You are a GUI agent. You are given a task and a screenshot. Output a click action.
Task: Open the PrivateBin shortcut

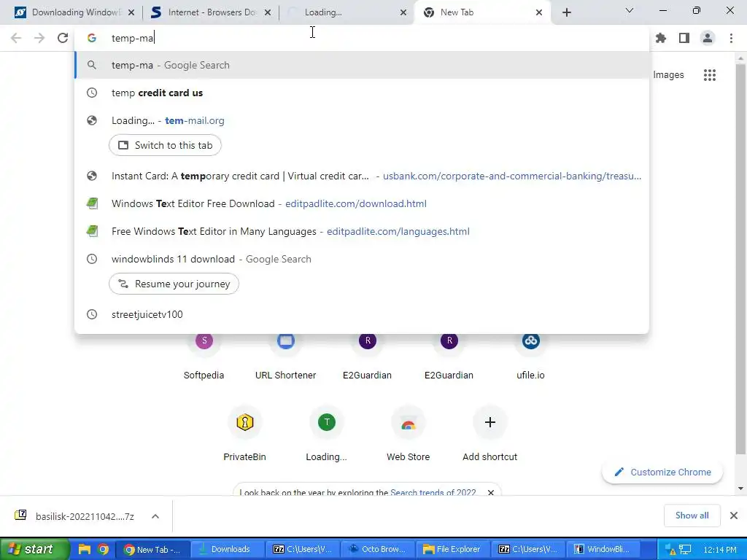[x=245, y=433]
